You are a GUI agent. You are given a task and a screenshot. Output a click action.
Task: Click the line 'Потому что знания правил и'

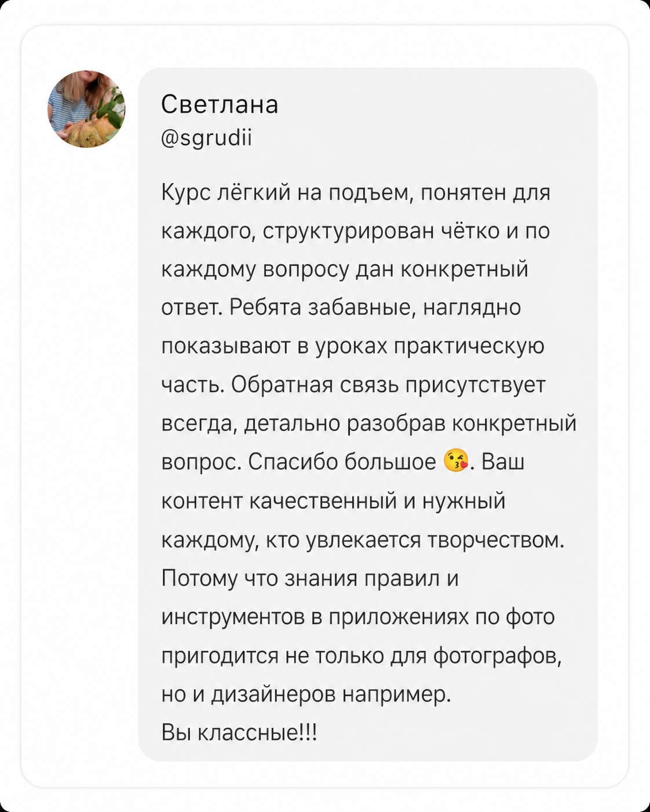(x=310, y=578)
